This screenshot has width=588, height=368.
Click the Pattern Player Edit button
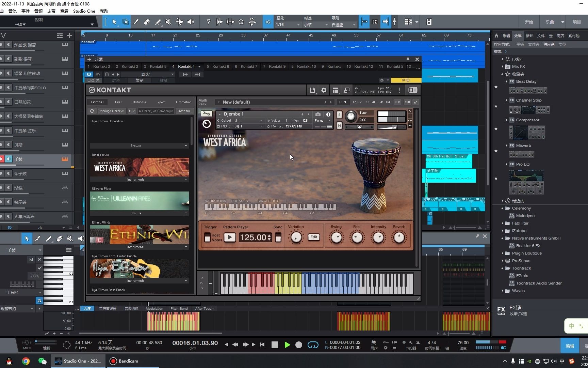pyautogui.click(x=314, y=237)
